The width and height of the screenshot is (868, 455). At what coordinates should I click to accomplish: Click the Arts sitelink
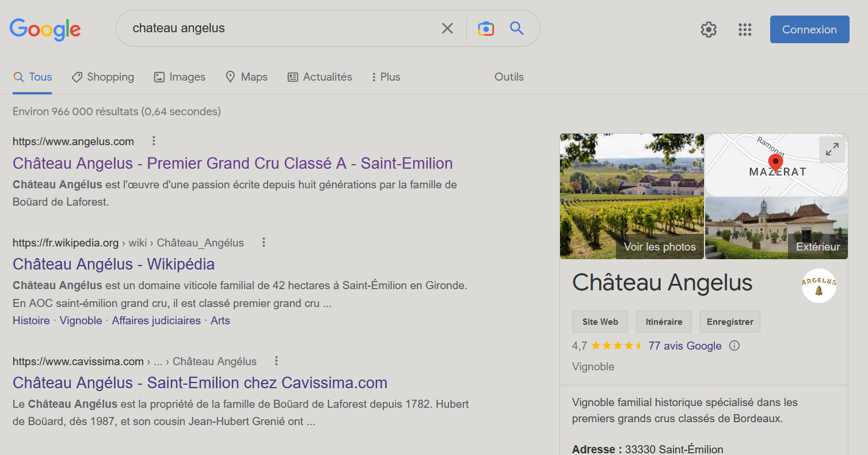click(220, 321)
